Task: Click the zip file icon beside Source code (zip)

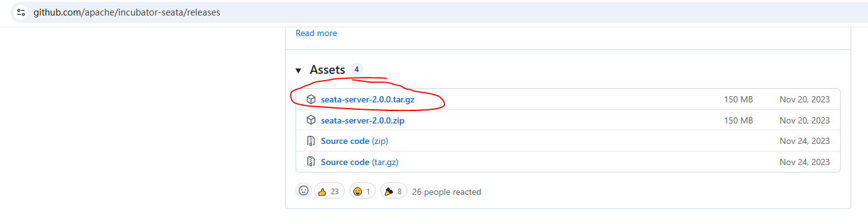Action: tap(311, 141)
